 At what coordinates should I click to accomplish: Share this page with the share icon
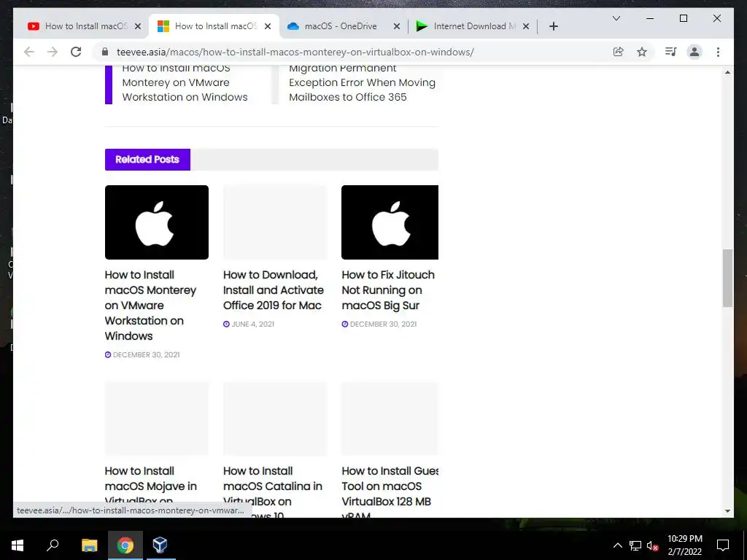click(618, 52)
